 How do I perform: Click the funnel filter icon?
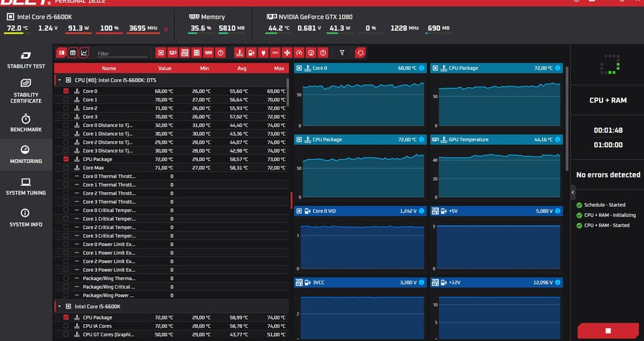click(342, 52)
